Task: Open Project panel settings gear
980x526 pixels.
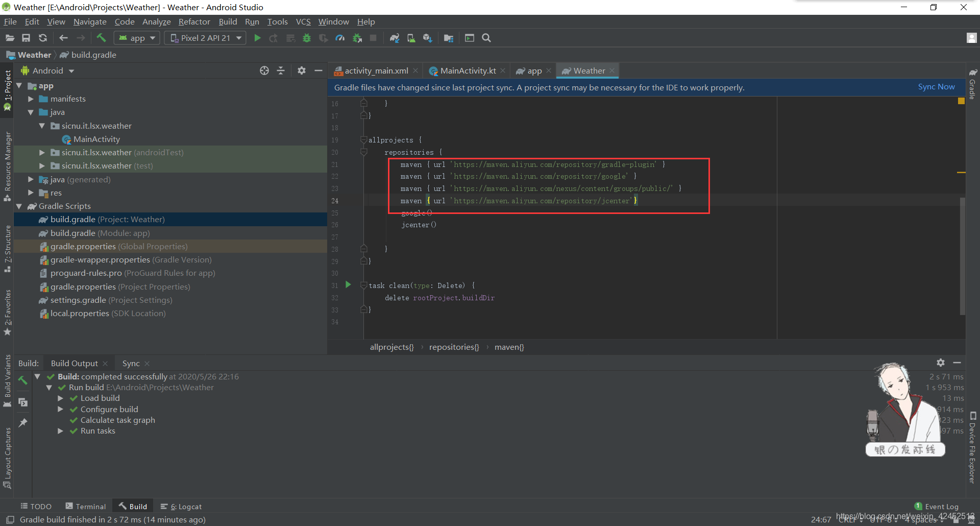Action: pyautogui.click(x=301, y=70)
